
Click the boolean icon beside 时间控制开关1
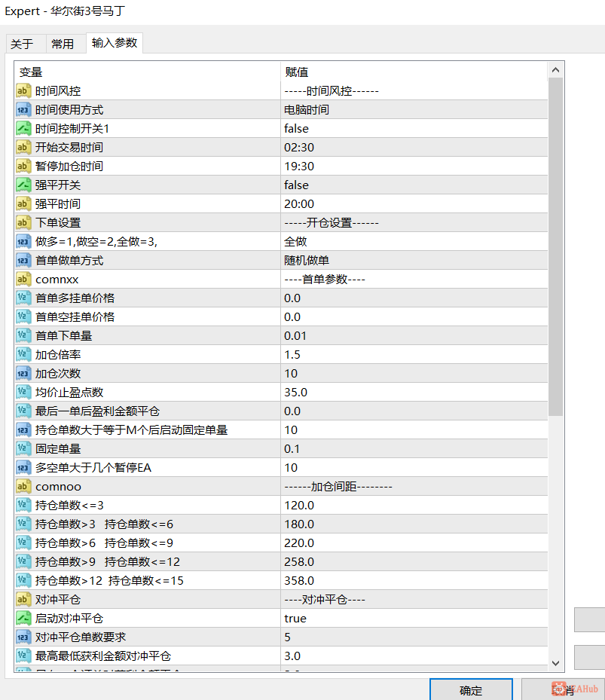pyautogui.click(x=23, y=128)
